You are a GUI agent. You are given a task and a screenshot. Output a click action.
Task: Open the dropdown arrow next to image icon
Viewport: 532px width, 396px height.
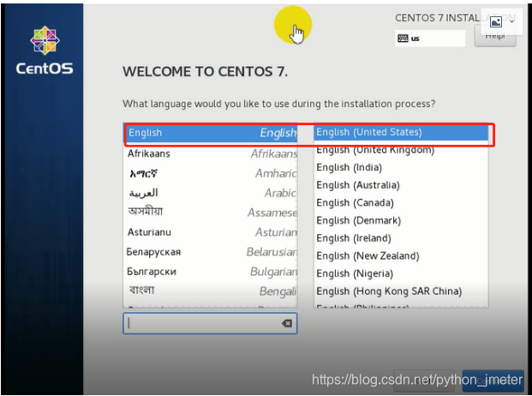(x=511, y=22)
